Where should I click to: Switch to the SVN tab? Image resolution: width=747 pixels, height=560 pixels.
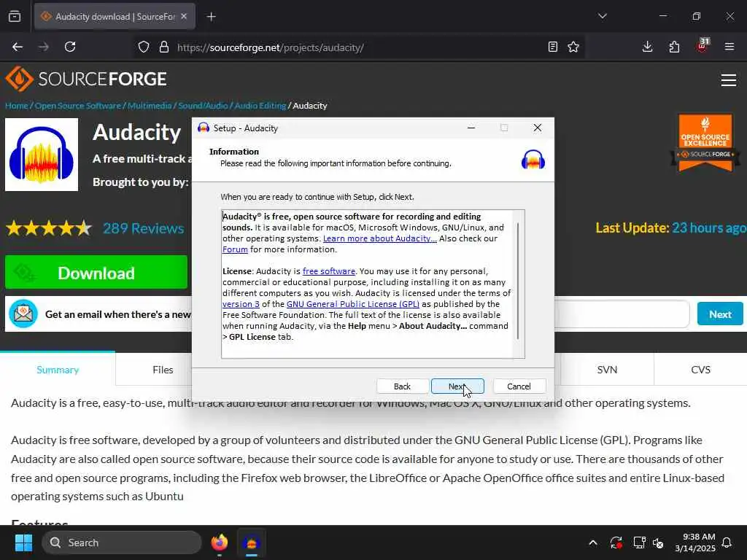pyautogui.click(x=607, y=370)
